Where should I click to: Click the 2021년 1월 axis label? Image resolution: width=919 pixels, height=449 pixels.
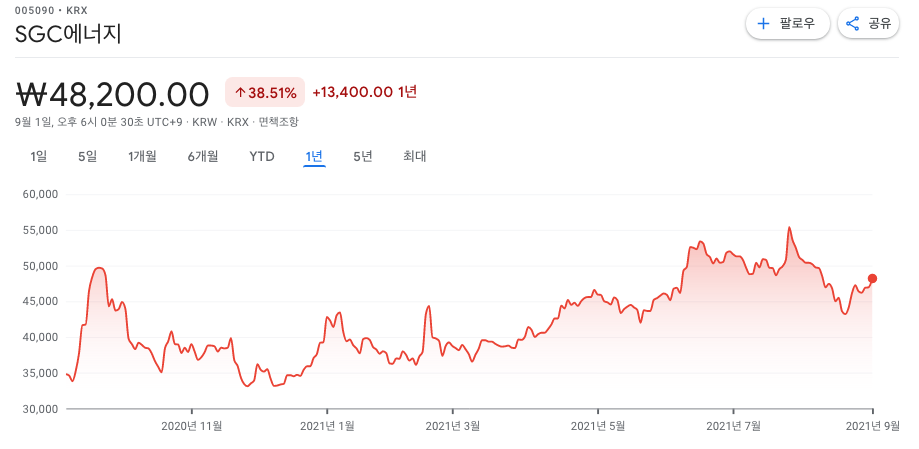point(327,426)
